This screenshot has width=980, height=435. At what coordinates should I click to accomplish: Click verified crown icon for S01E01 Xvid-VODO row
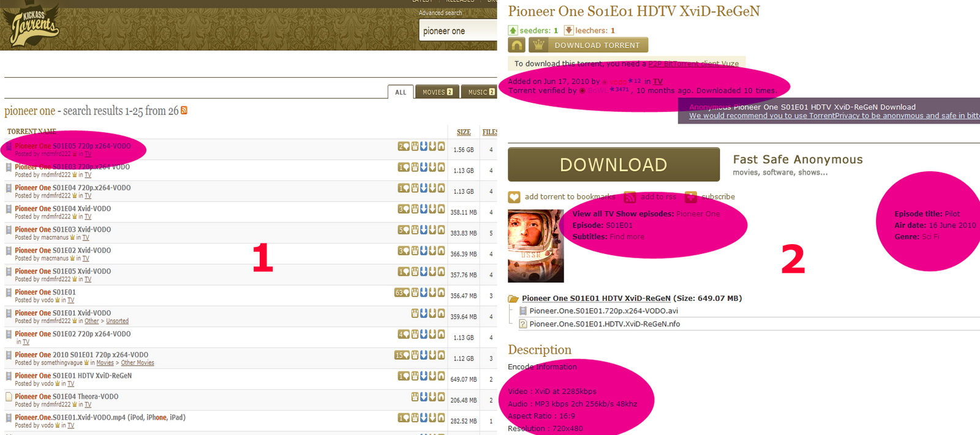click(x=415, y=313)
